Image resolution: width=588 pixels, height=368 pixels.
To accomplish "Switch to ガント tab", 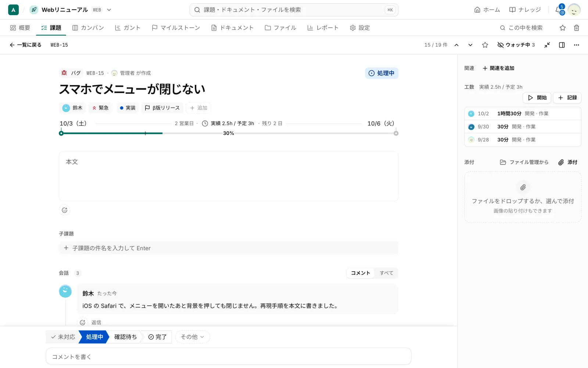I will tap(128, 28).
